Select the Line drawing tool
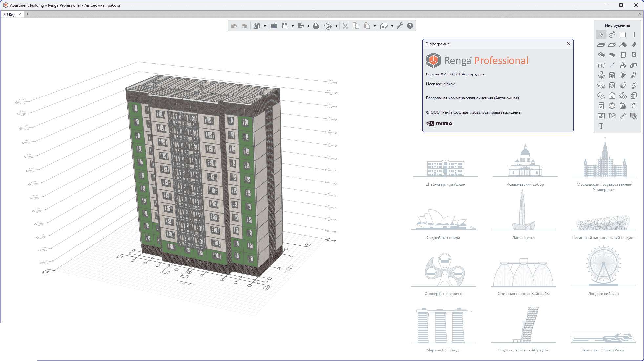644x361 pixels. [612, 65]
